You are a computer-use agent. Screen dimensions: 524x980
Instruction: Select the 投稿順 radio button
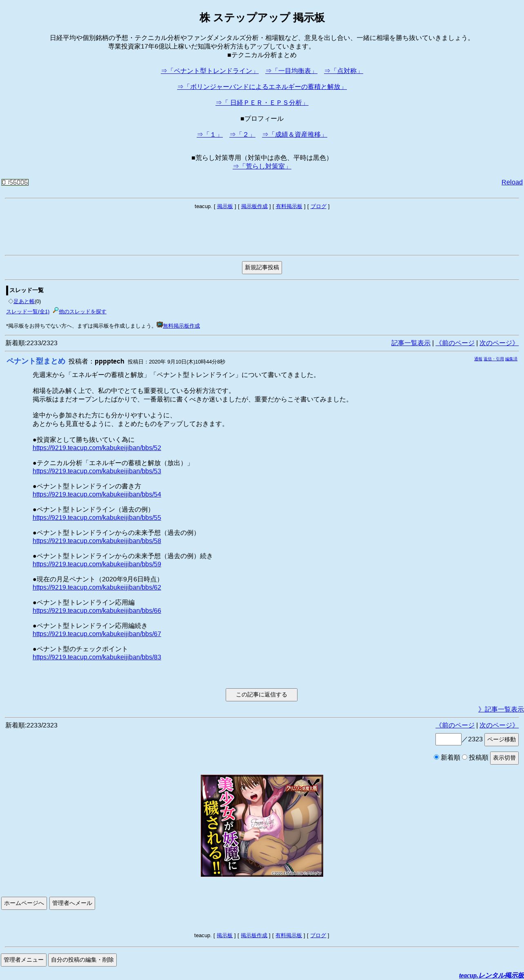464,757
